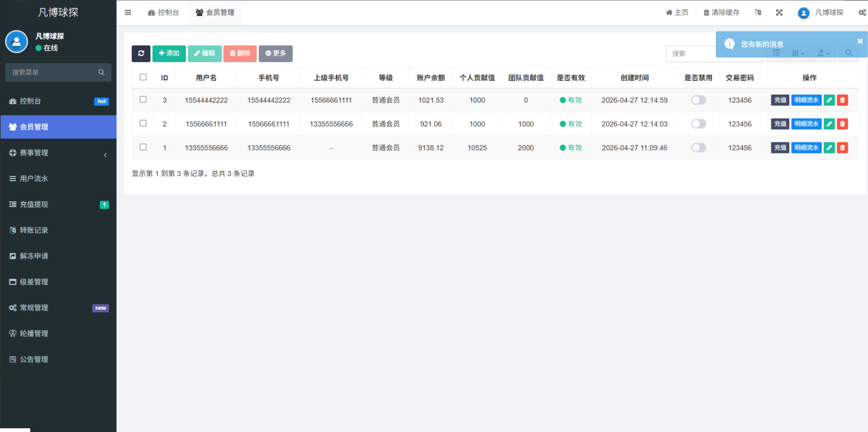Click the 'hot' badge beside 控制台
868x432 pixels.
tap(101, 101)
